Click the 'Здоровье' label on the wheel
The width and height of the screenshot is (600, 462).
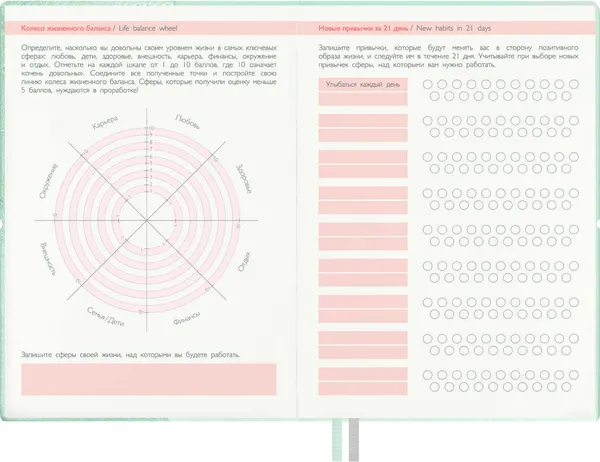244,179
